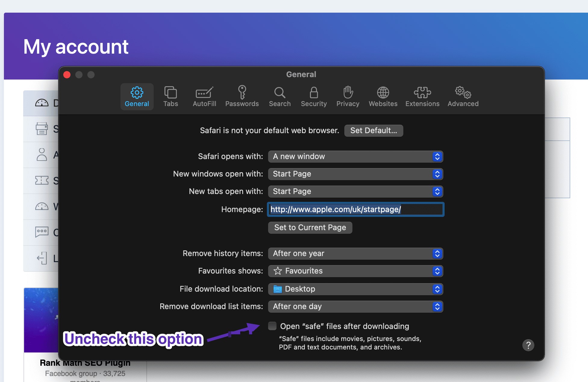Switch to Websites preferences

click(x=383, y=97)
